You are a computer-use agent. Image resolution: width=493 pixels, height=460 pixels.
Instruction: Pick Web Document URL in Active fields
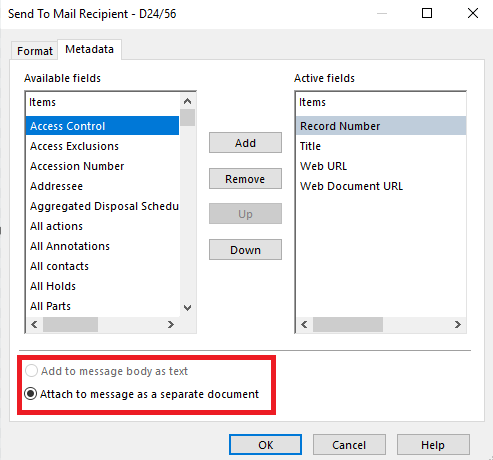[x=381, y=186]
